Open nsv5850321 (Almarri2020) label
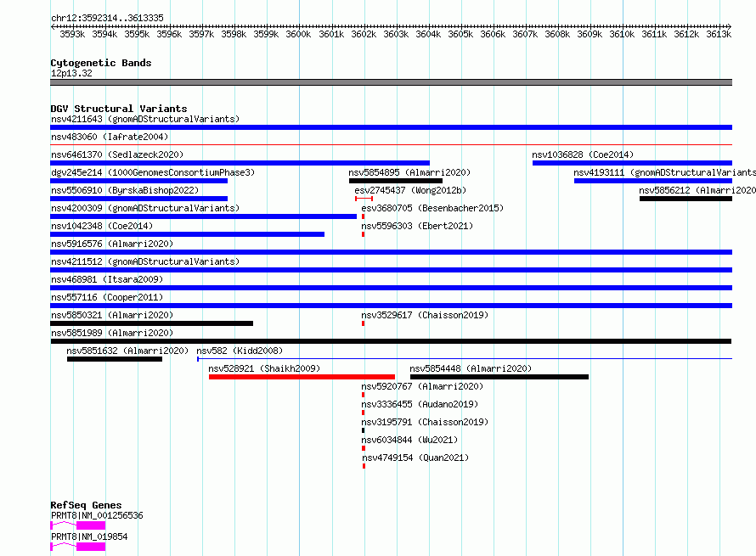 (x=112, y=315)
